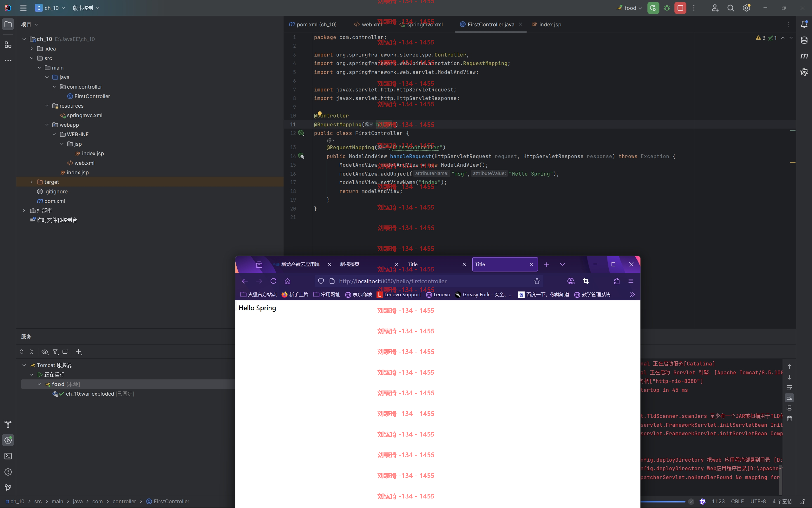The width and height of the screenshot is (812, 508).
Task: Open the 京东商城 bookmark
Action: coord(358,294)
